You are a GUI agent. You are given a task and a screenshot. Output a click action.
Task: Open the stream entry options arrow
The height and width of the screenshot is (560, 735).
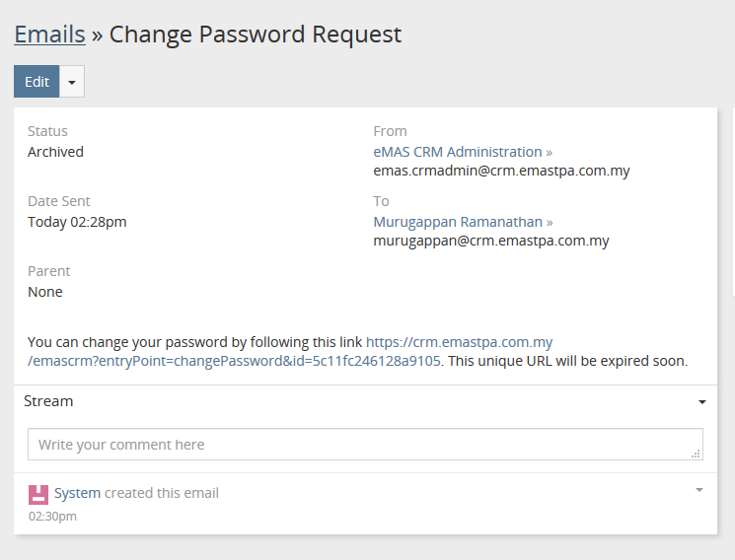[699, 490]
